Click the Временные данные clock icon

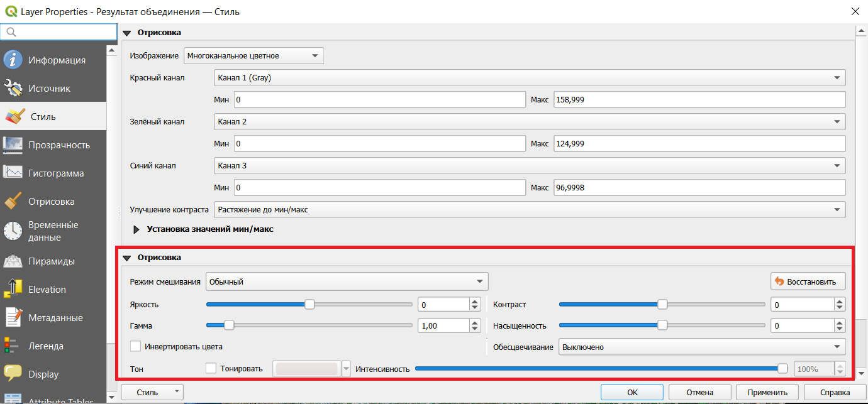click(x=13, y=231)
